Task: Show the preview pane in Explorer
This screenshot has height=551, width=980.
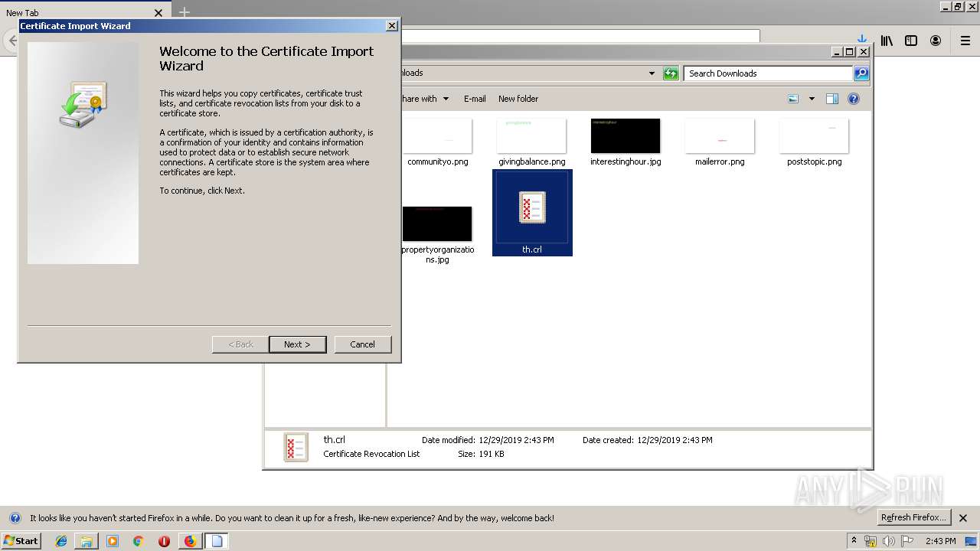Action: (x=832, y=99)
